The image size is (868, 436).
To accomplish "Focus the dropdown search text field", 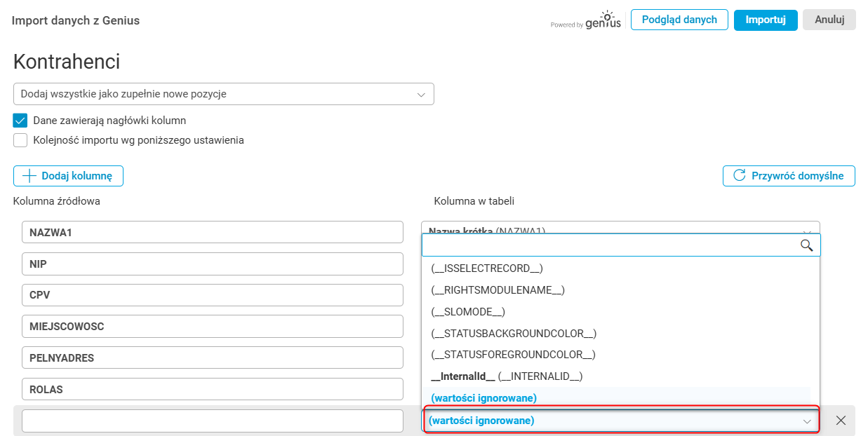I will click(x=610, y=245).
